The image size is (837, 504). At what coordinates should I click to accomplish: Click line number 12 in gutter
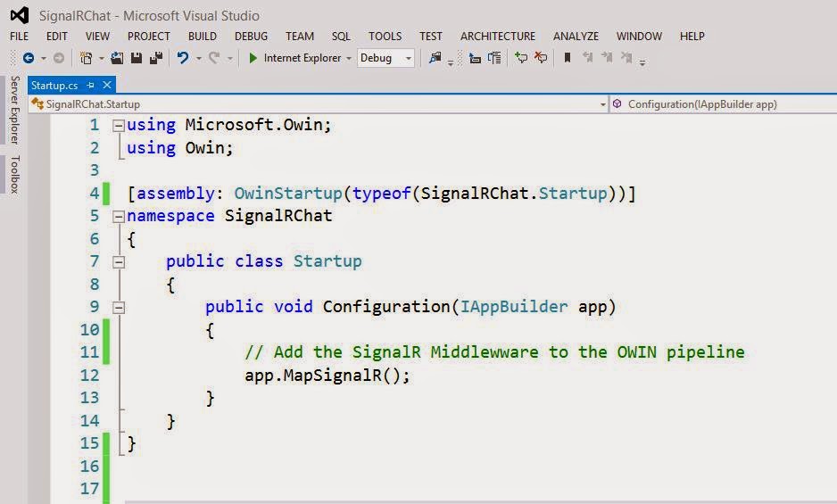(89, 376)
